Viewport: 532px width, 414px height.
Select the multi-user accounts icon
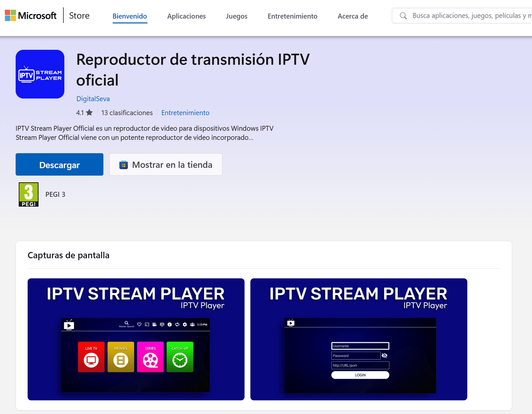(193, 324)
